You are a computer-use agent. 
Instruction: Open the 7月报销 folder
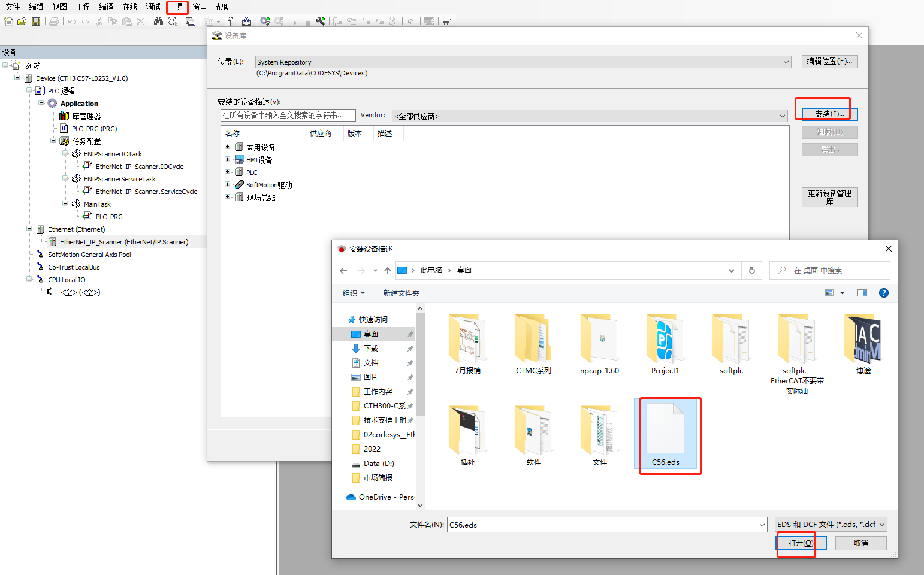(x=467, y=344)
